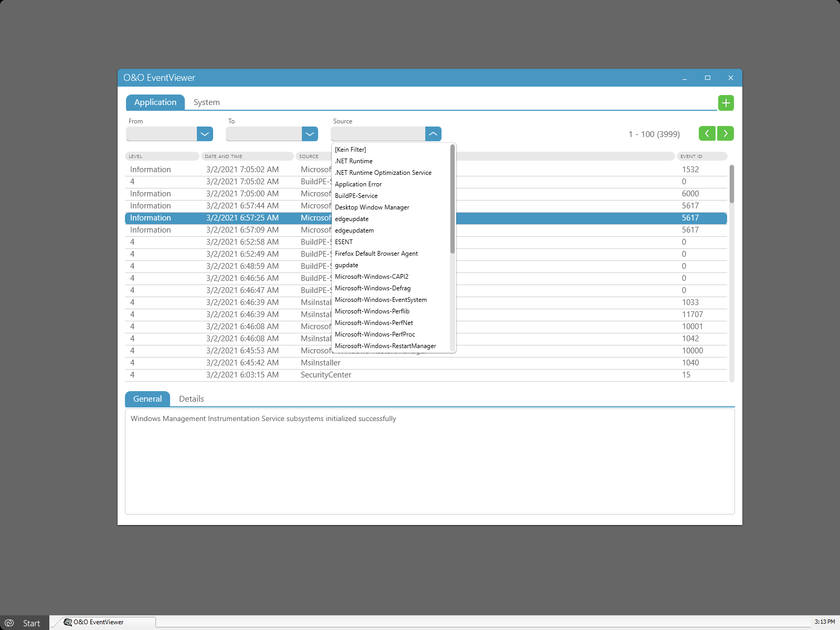Select BuildPE-Service in the source dropdown
Image resolution: width=840 pixels, height=630 pixels.
[x=391, y=196]
